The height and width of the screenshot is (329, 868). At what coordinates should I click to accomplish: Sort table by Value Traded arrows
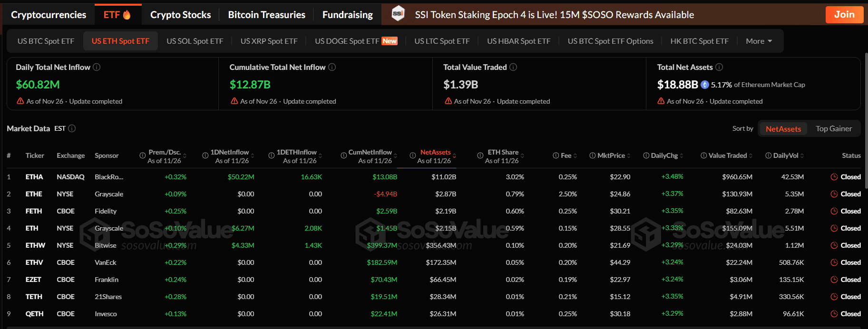pyautogui.click(x=751, y=155)
